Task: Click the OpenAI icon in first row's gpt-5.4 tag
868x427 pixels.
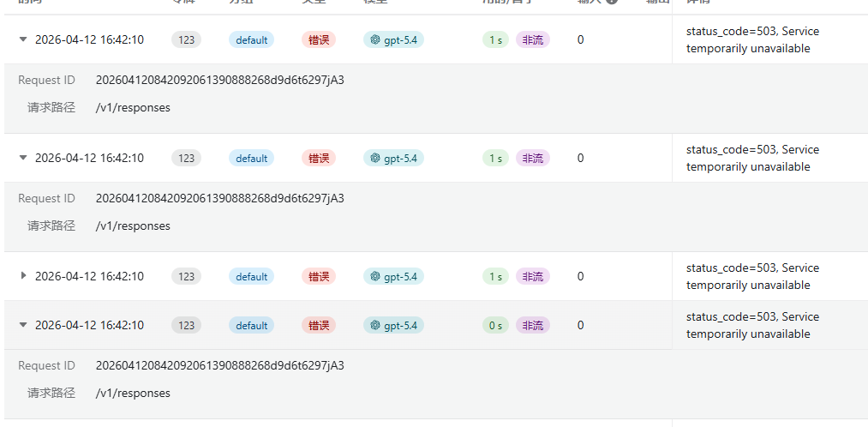Action: click(x=376, y=40)
